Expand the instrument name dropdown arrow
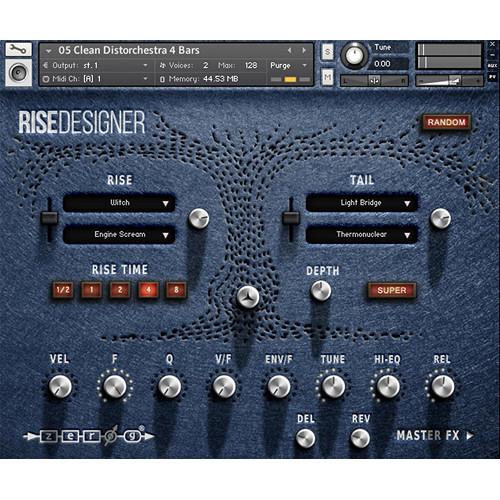This screenshot has width=500, height=500. tap(49, 51)
